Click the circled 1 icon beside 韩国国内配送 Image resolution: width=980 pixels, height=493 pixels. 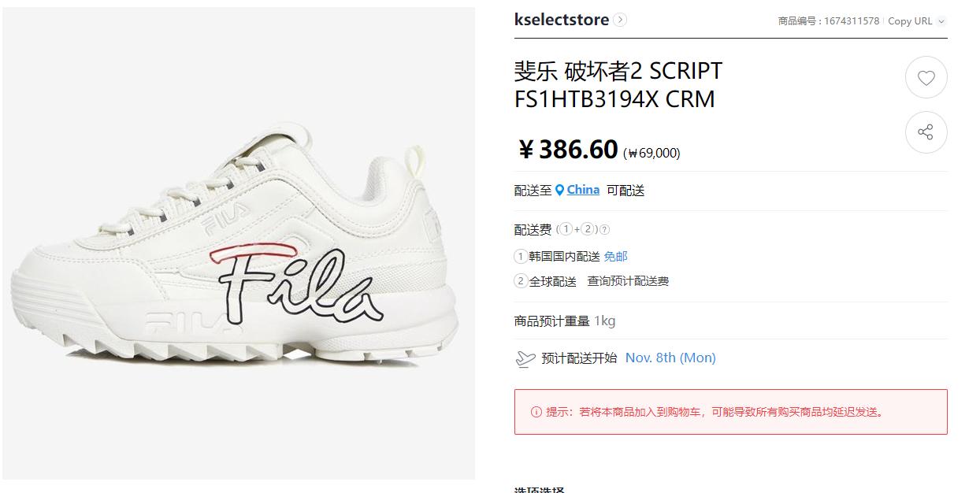click(520, 257)
